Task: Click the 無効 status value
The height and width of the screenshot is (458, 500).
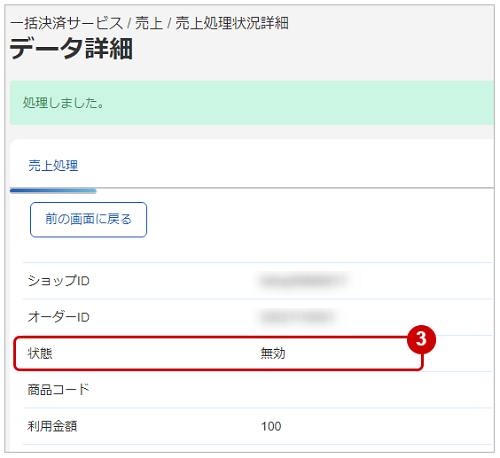Action: (x=273, y=353)
